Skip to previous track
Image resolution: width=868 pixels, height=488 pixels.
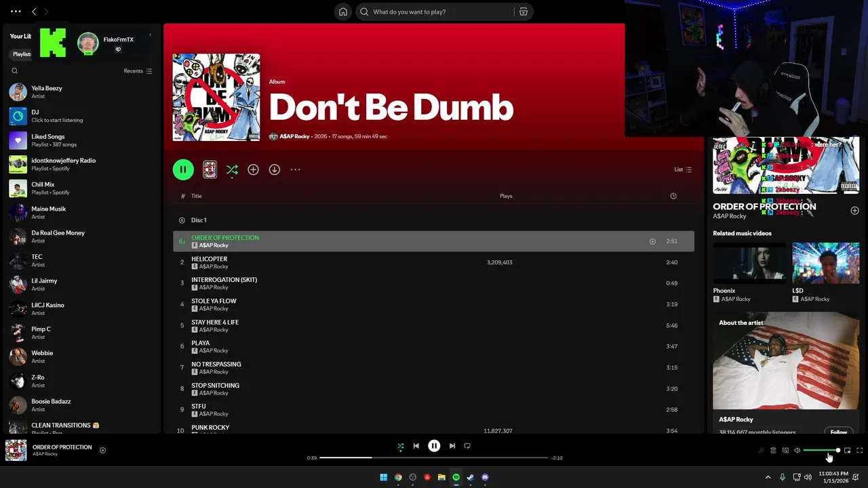[x=416, y=446]
